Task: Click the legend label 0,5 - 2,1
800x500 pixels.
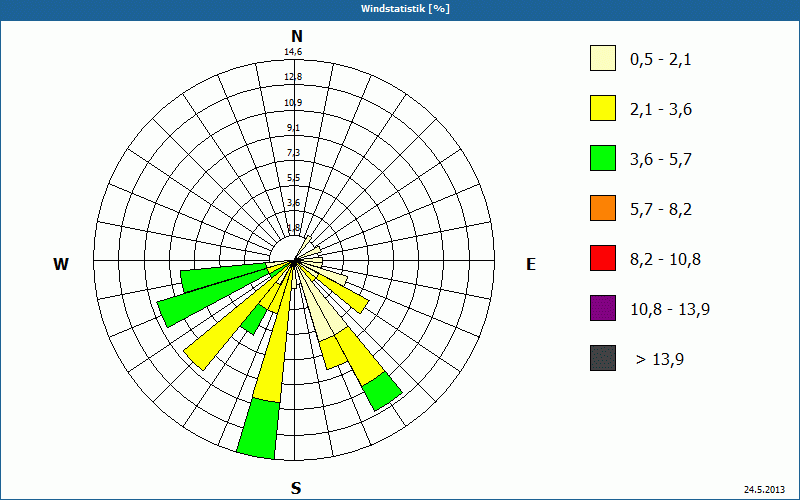Action: point(661,60)
